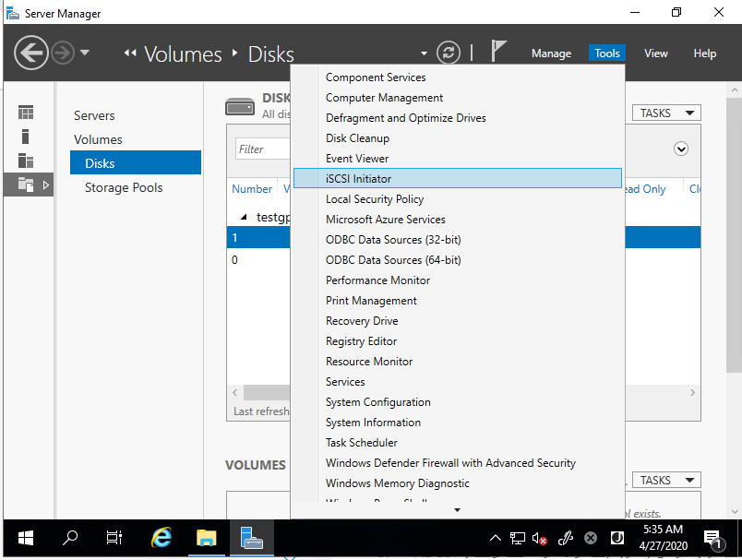
Task: Open Storage Pools page
Action: pyautogui.click(x=124, y=188)
